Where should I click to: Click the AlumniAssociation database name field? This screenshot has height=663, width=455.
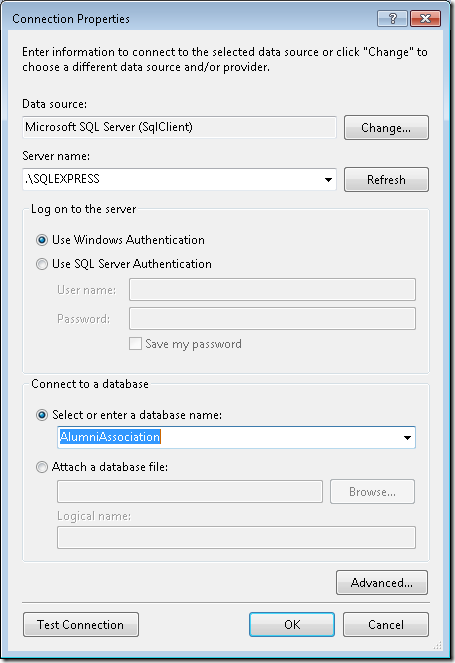coord(229,438)
